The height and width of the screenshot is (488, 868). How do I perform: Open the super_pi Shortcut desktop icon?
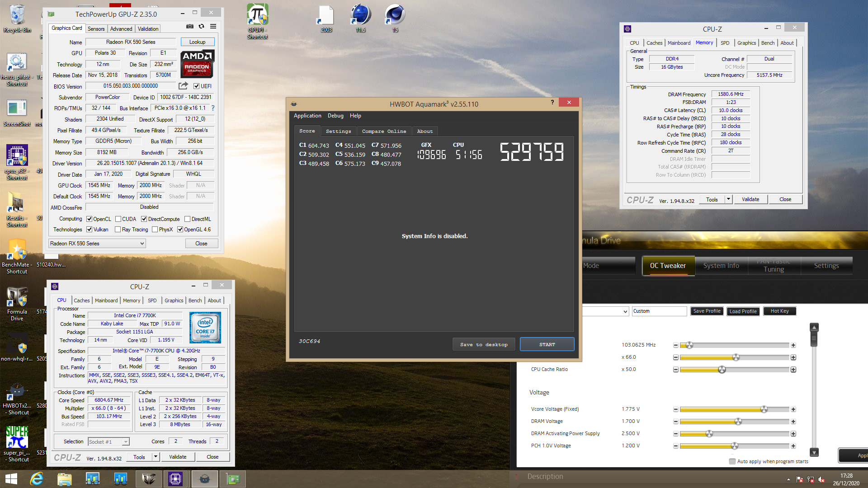click(17, 444)
